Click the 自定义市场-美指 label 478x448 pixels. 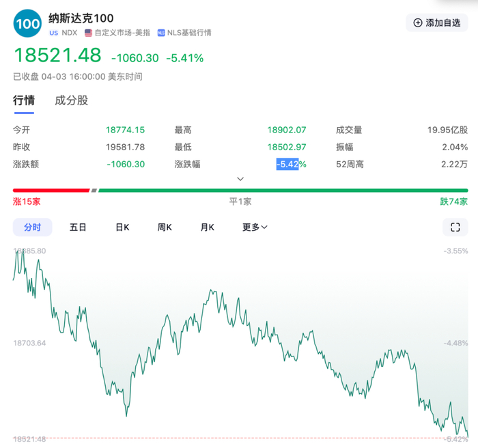click(x=122, y=33)
